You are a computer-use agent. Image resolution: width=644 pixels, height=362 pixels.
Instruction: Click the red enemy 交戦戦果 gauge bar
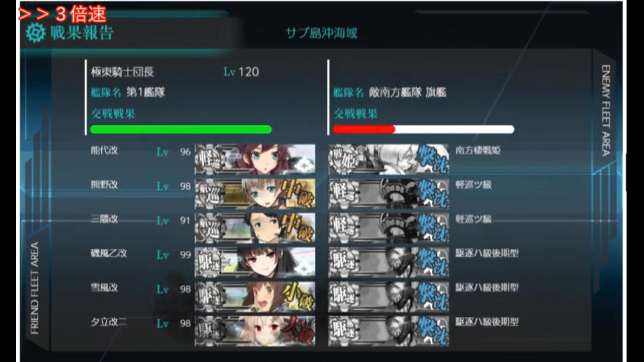click(423, 129)
